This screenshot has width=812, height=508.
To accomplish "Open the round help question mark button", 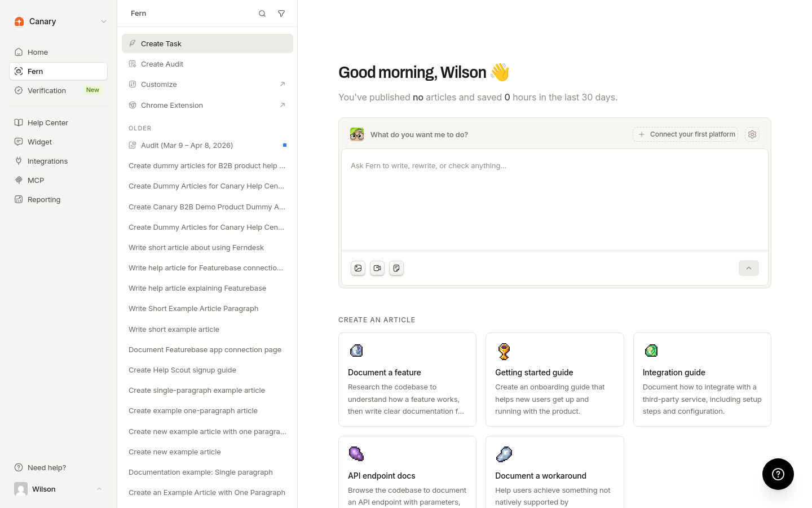I will tap(778, 474).
